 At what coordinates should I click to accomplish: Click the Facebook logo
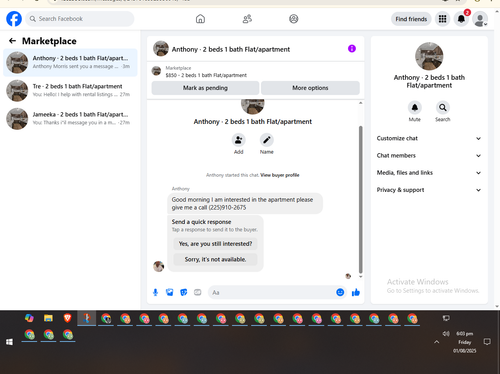[x=14, y=19]
